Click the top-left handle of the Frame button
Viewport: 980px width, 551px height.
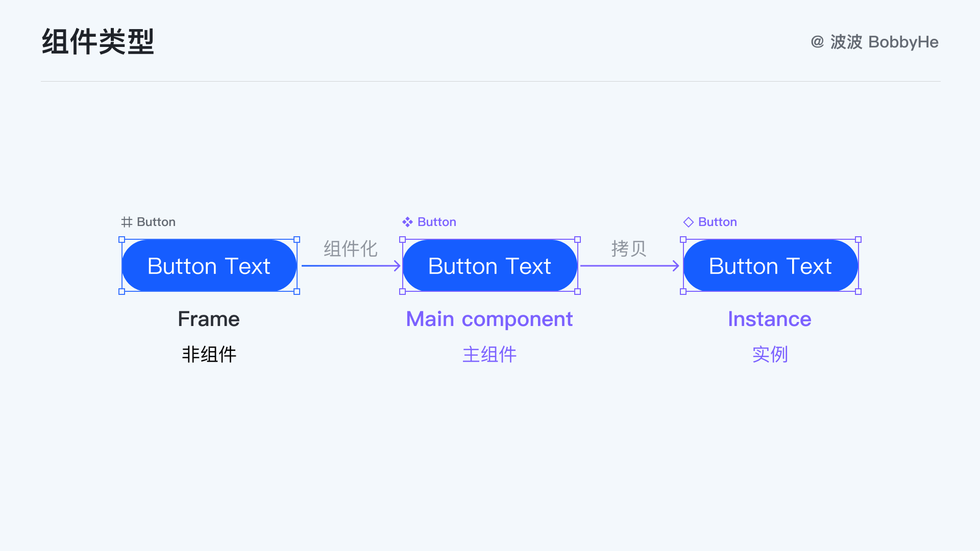click(x=121, y=239)
